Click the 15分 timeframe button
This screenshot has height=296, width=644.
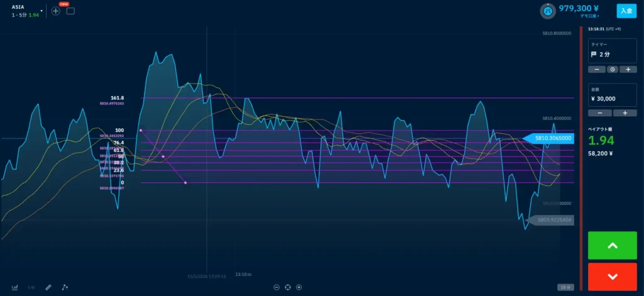565,287
